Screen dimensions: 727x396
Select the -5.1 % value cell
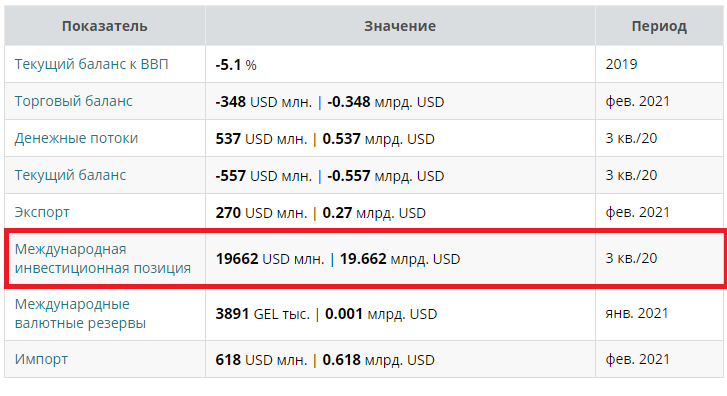point(400,64)
